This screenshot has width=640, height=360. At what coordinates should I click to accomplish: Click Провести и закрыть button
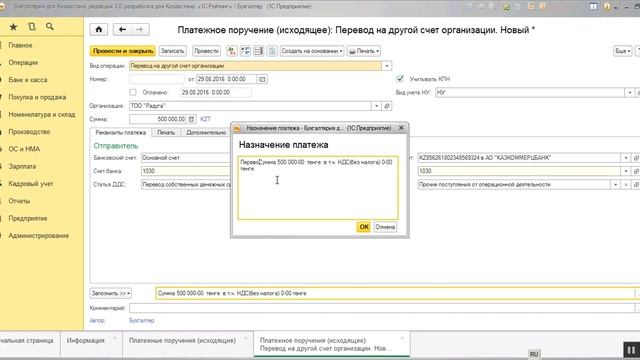122,51
